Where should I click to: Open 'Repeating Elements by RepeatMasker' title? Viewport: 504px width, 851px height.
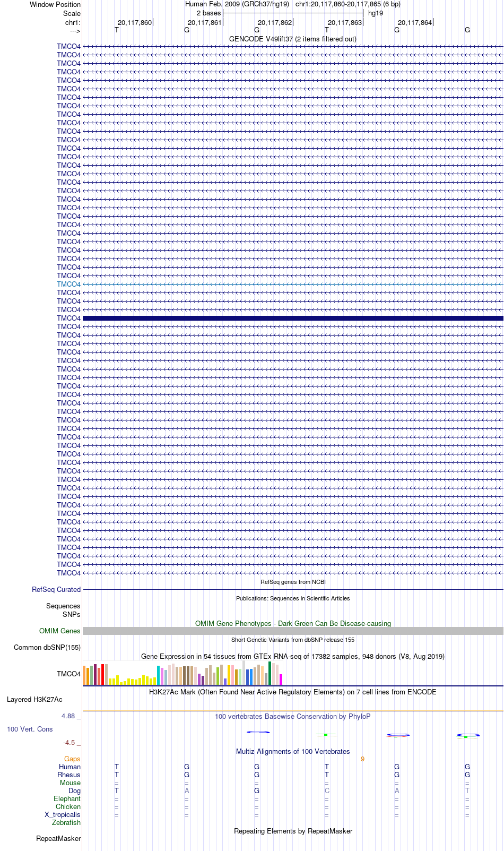tap(293, 831)
